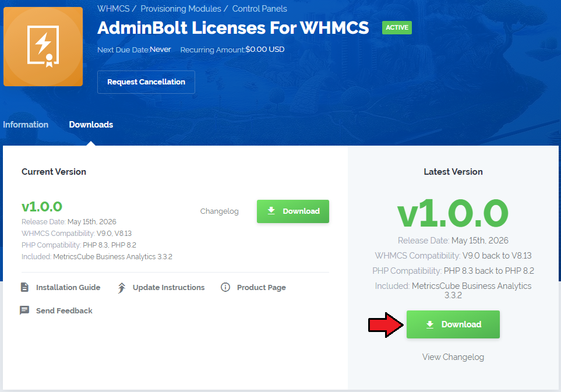Click the Update Instructions arrow icon
Viewport: 561px width, 392px height.
point(122,288)
